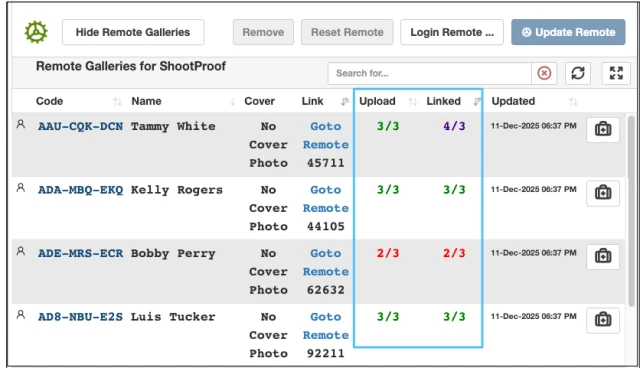Click Linked value 4/3 for Tammy White
This screenshot has height=368, width=640.
pyautogui.click(x=454, y=126)
